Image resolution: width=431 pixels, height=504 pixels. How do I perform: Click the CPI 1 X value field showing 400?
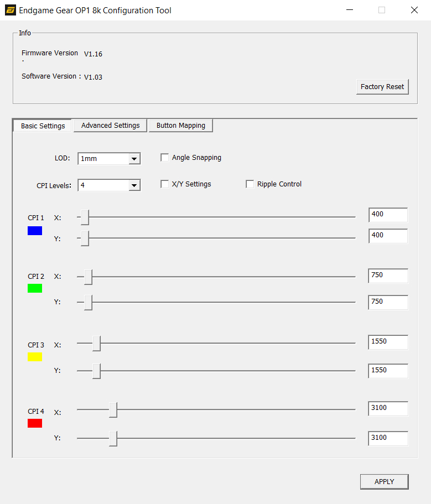(x=388, y=215)
